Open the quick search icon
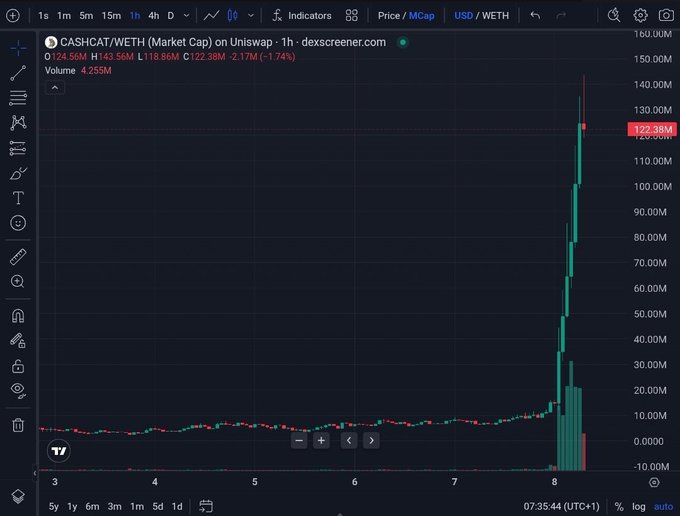The width and height of the screenshot is (680, 516). point(614,16)
